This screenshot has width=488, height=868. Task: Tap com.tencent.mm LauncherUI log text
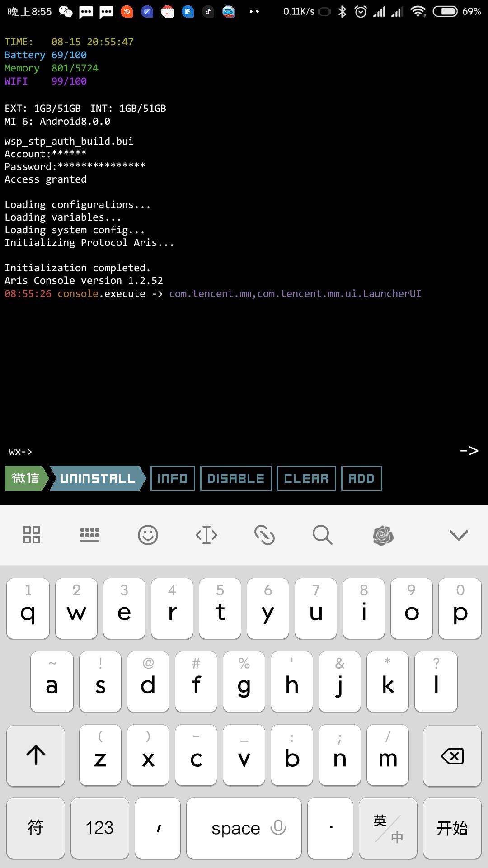295,294
